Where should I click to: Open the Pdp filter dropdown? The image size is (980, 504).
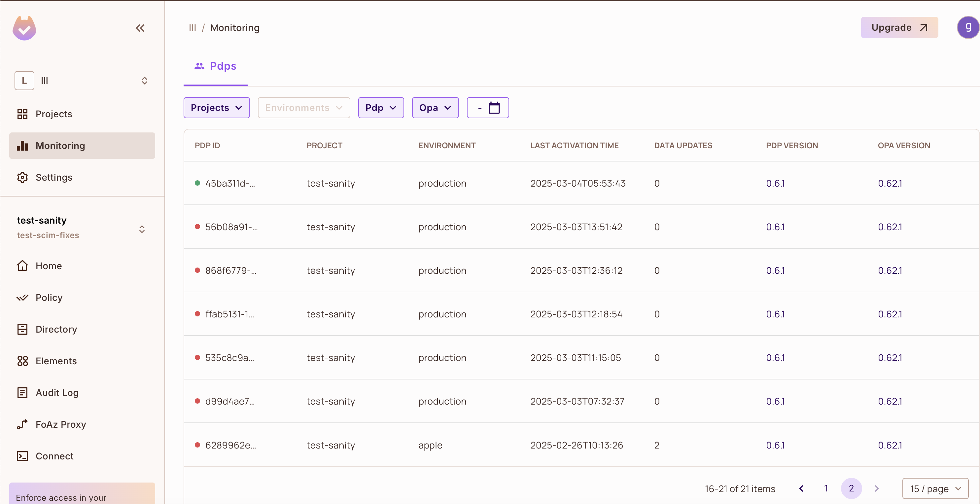pyautogui.click(x=380, y=108)
